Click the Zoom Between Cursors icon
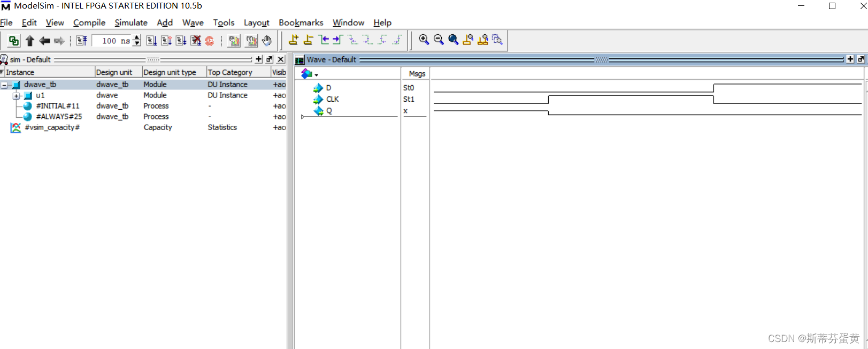The height and width of the screenshot is (349, 868). pyautogui.click(x=483, y=40)
